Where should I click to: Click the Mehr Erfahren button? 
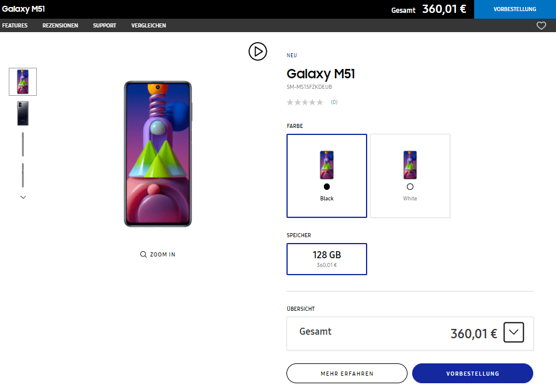tap(347, 373)
